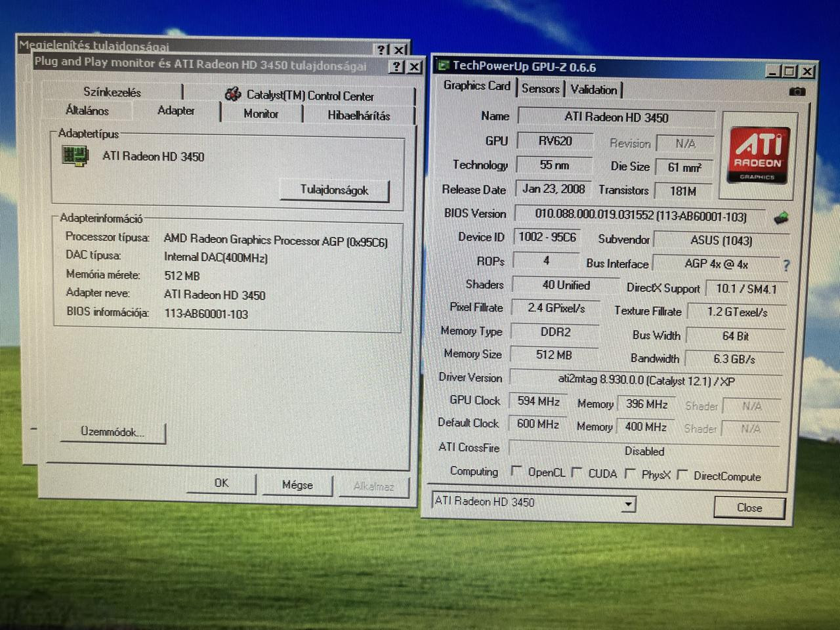Toggle the PhysX checkbox
Viewport: 840px width, 630px height.
(630, 473)
